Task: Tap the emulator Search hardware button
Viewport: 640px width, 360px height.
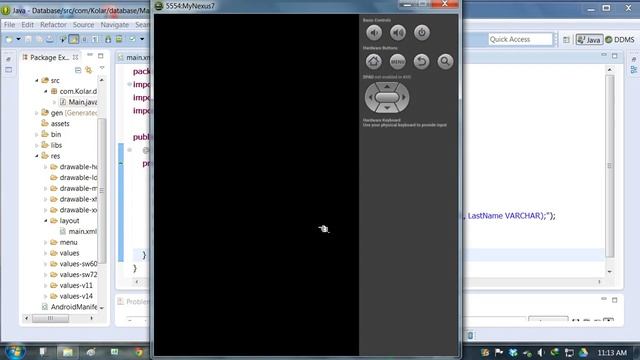Action: click(445, 62)
